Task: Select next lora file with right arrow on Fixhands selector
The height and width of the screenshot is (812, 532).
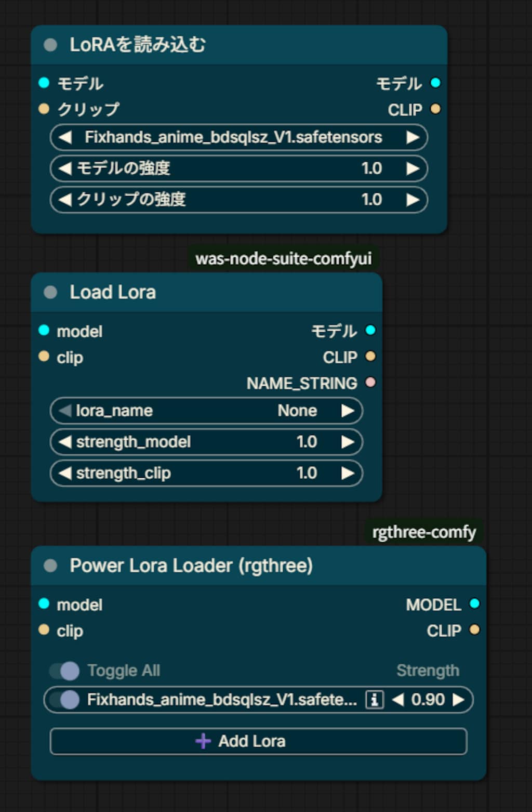Action: [x=413, y=137]
